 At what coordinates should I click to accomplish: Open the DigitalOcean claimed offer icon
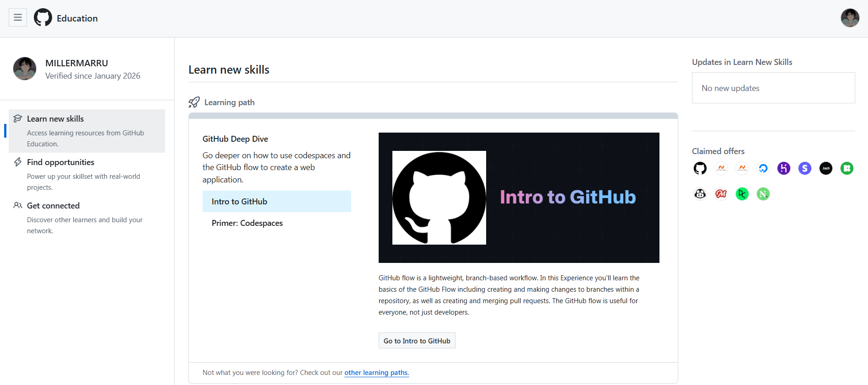[x=763, y=168]
